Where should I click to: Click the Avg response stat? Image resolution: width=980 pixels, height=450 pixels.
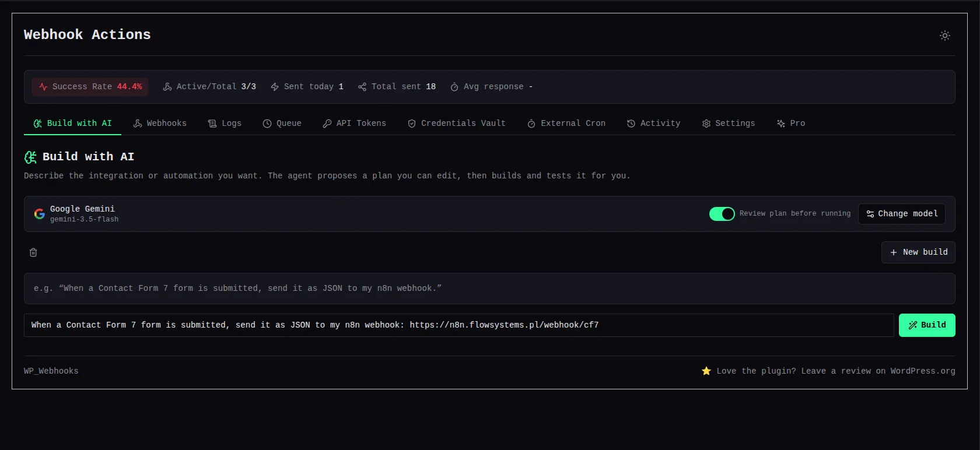[x=491, y=87]
